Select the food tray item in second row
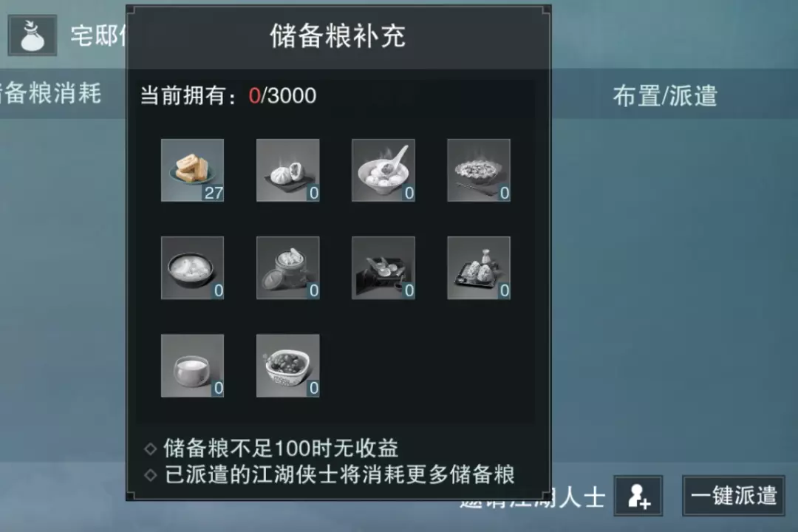The image size is (798, 532). coord(383,267)
